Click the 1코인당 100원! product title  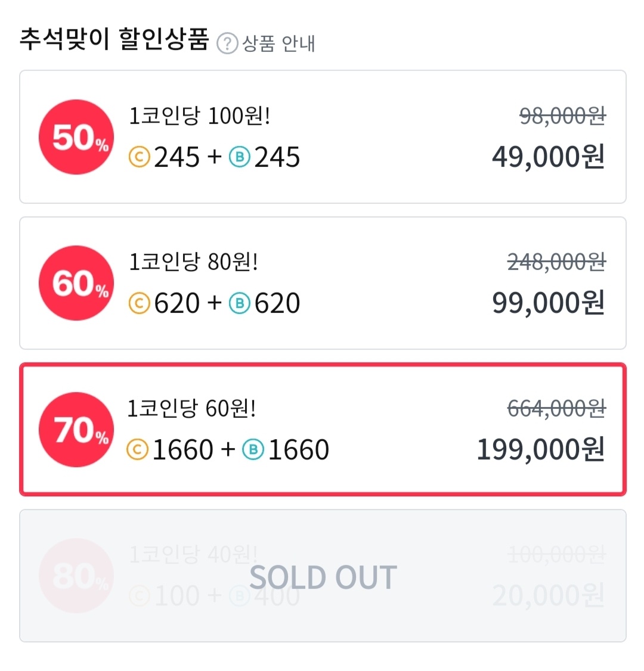[200, 116]
